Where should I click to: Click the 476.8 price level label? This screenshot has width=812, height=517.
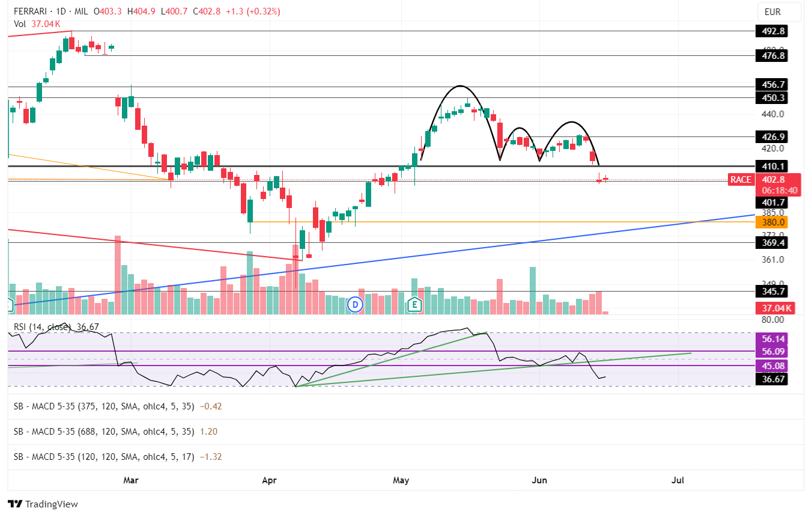pyautogui.click(x=771, y=56)
